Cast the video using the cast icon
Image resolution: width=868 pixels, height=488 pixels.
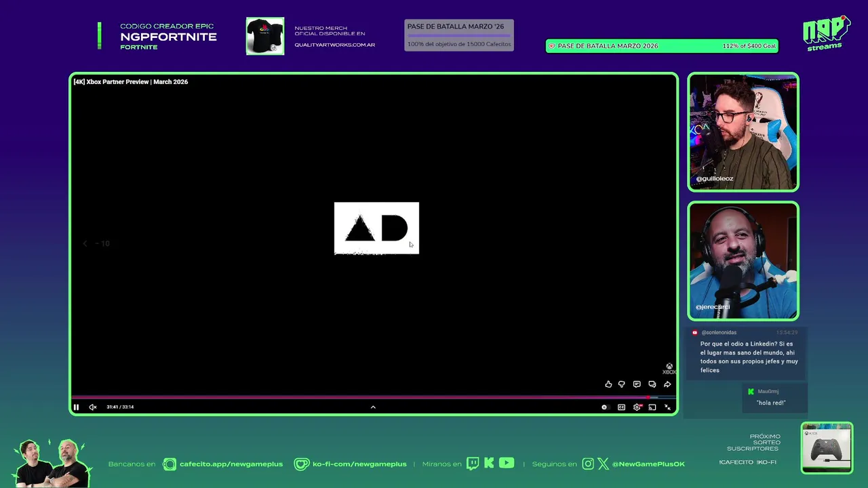click(x=652, y=407)
